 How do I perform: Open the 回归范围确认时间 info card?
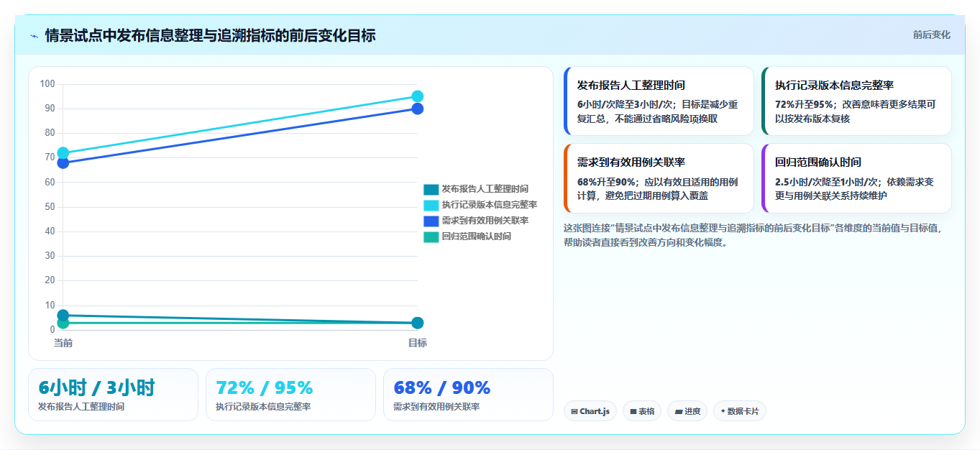point(856,178)
